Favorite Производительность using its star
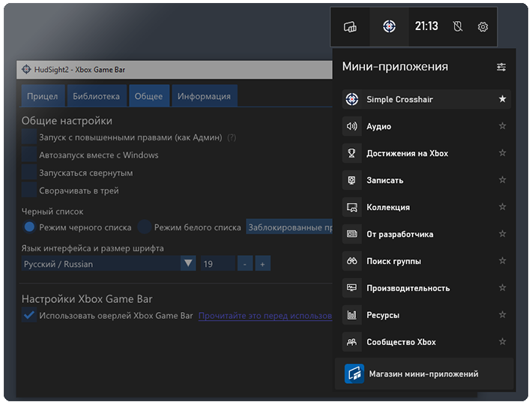 pos(503,287)
